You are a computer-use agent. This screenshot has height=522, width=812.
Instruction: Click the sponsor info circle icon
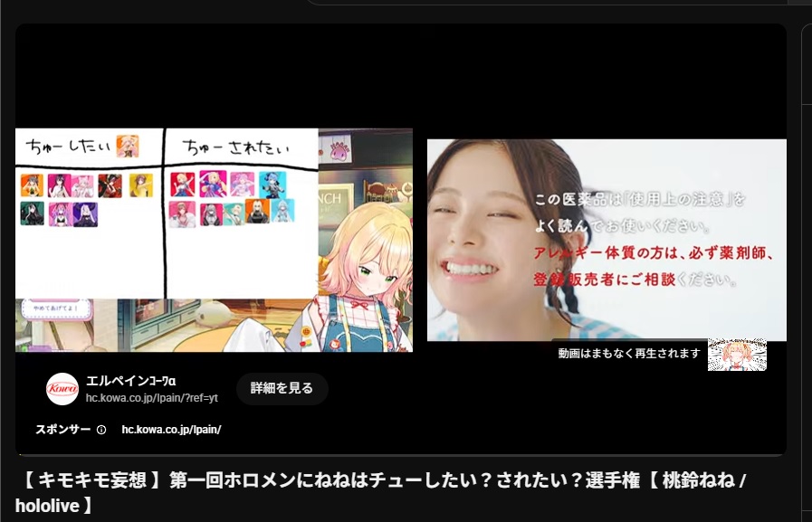pos(101,430)
